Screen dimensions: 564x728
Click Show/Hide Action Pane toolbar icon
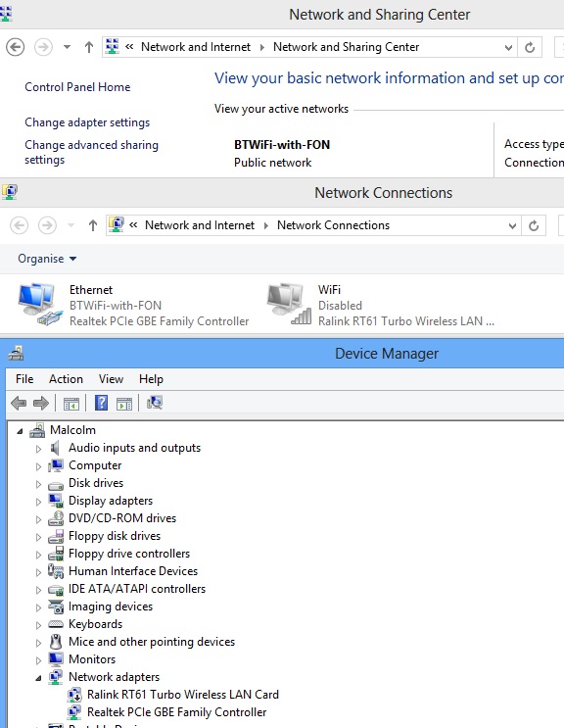point(124,404)
